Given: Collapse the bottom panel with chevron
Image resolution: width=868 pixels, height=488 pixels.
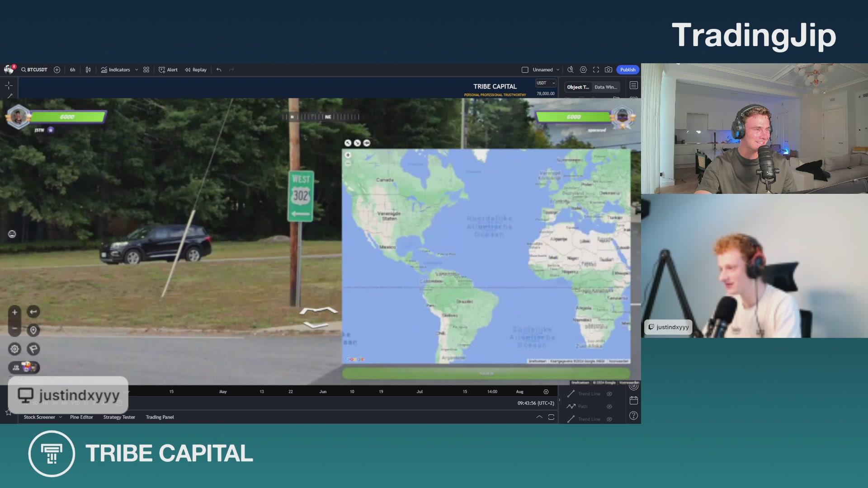Looking at the screenshot, I should click(x=539, y=417).
